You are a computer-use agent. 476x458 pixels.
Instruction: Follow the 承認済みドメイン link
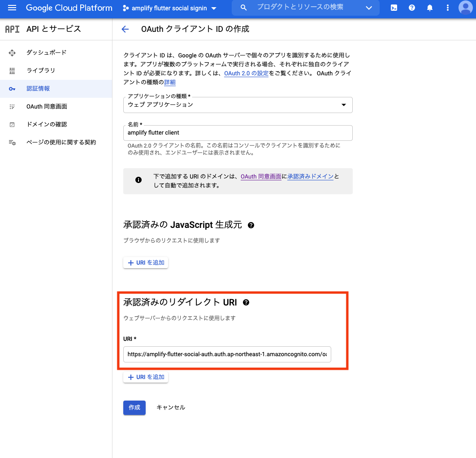tap(310, 176)
